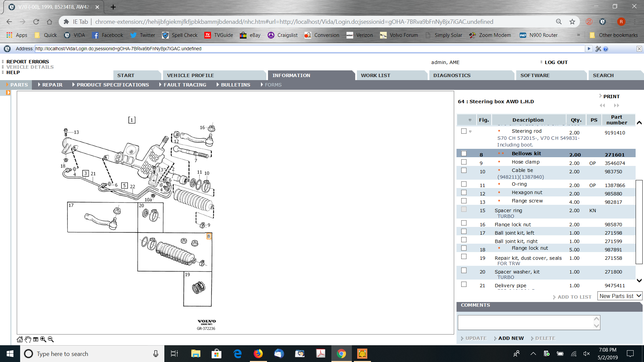Click the fit-to-window diagram icon
This screenshot has width=644, height=362.
coord(36,339)
